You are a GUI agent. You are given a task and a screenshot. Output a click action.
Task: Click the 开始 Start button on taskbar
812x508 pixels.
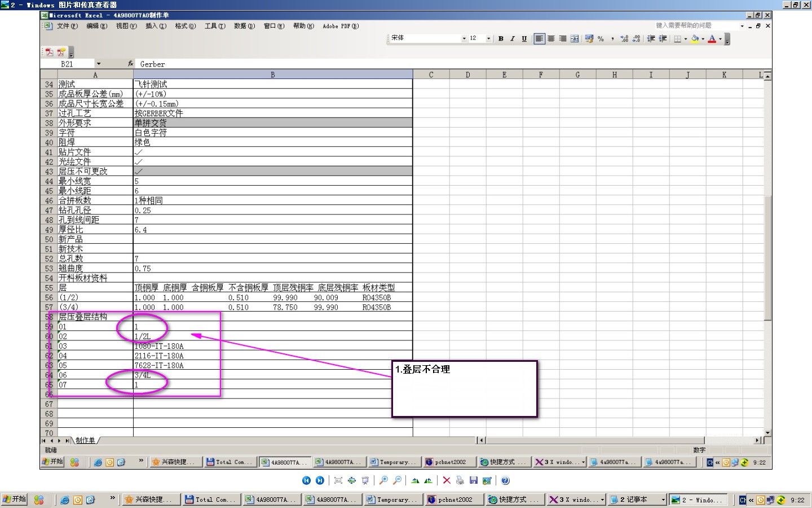(14, 500)
